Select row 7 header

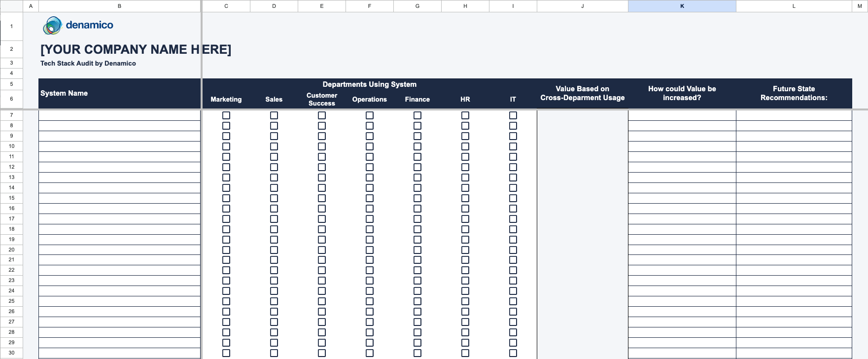(x=11, y=115)
